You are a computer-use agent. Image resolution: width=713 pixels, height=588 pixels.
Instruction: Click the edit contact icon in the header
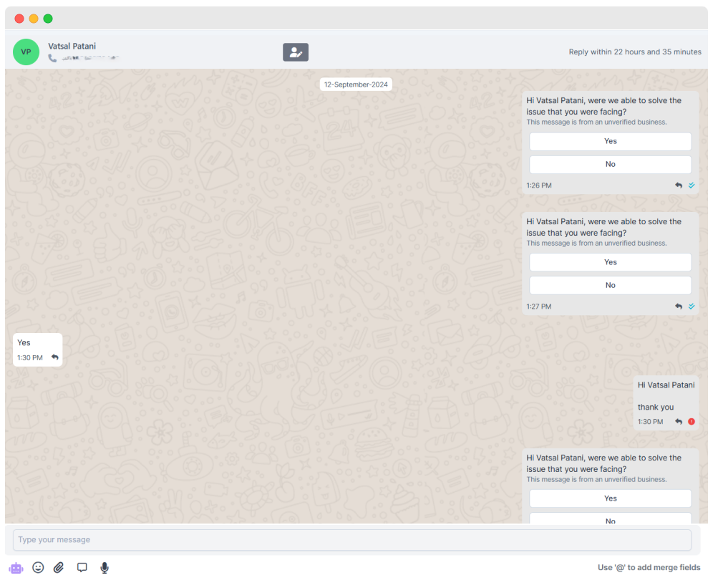click(296, 52)
